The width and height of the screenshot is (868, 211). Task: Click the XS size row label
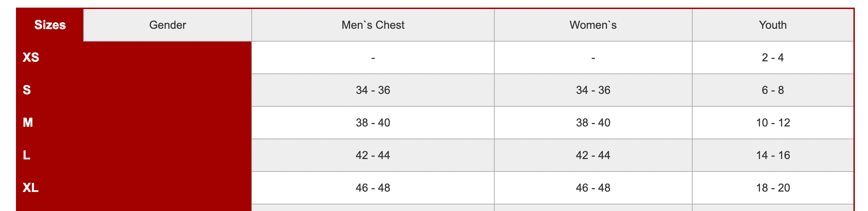(31, 58)
